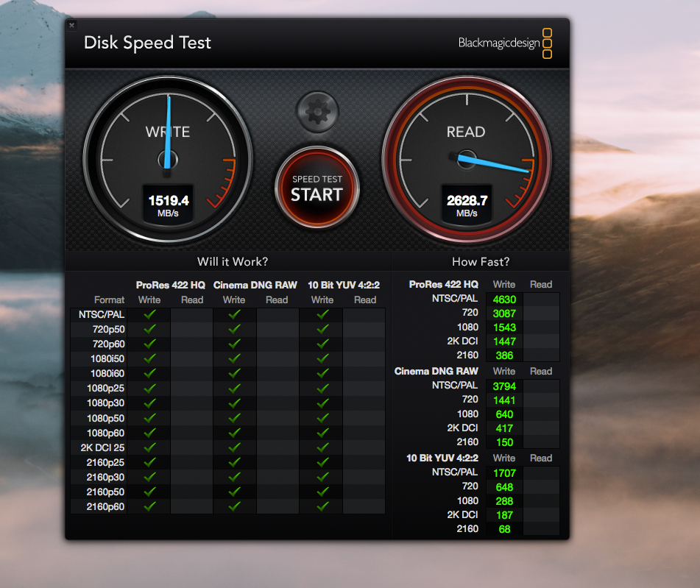Click the Disk Speed Test title

[147, 43]
